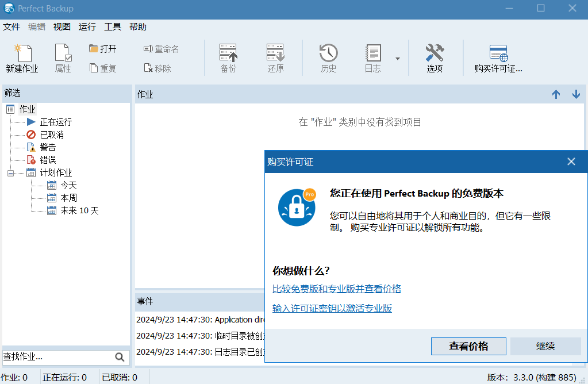Move job up with the up arrow
The height and width of the screenshot is (384, 588).
tap(556, 94)
